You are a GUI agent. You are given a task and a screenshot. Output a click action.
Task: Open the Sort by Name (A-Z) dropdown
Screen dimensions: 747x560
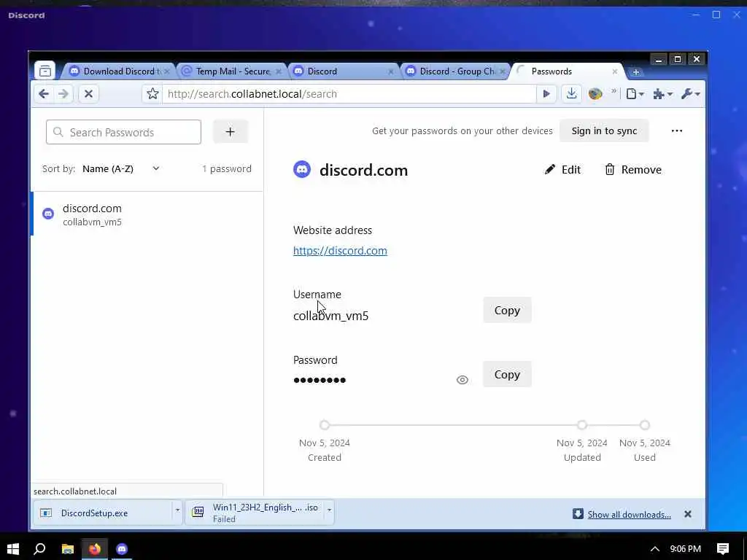pos(121,168)
